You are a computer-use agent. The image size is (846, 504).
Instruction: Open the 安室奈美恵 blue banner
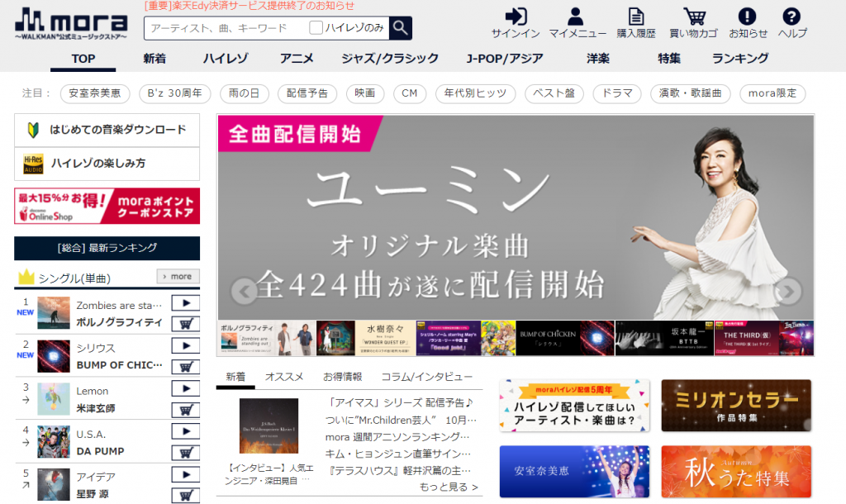(x=574, y=472)
